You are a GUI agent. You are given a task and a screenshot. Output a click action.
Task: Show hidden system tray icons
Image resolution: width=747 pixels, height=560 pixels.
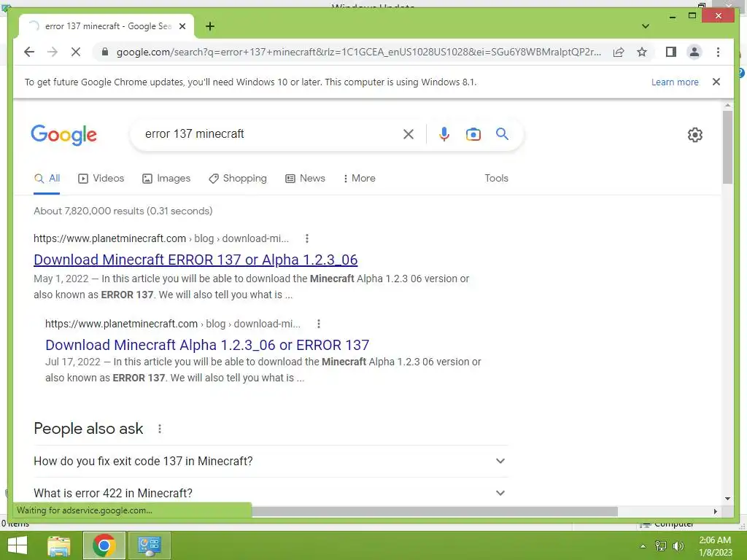643,546
